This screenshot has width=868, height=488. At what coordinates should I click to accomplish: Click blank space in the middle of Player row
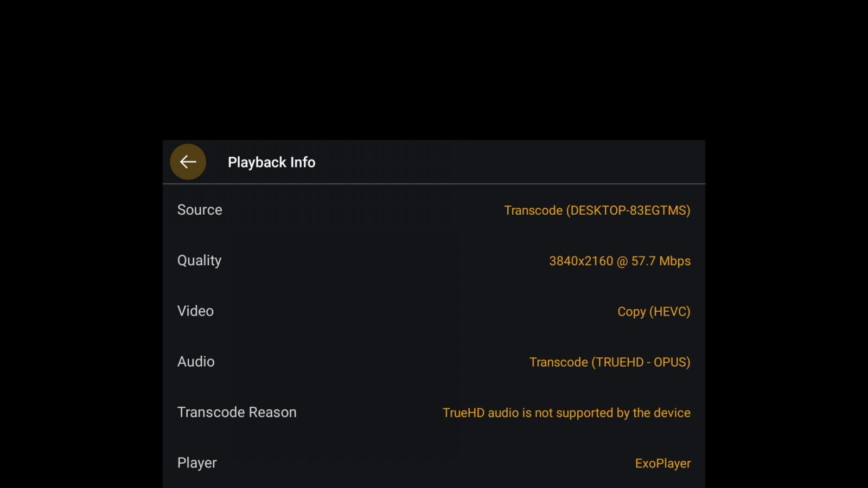[x=426, y=463]
